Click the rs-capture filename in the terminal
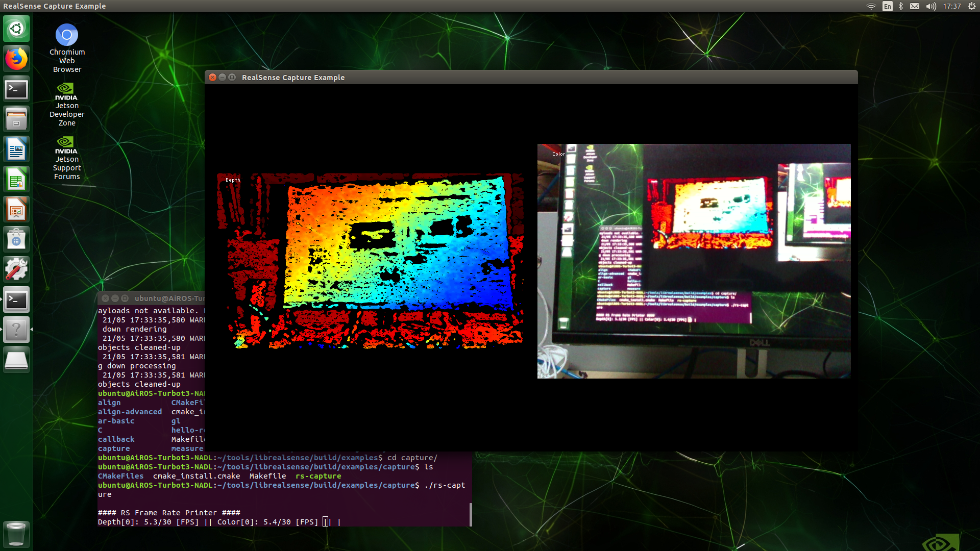 (318, 475)
